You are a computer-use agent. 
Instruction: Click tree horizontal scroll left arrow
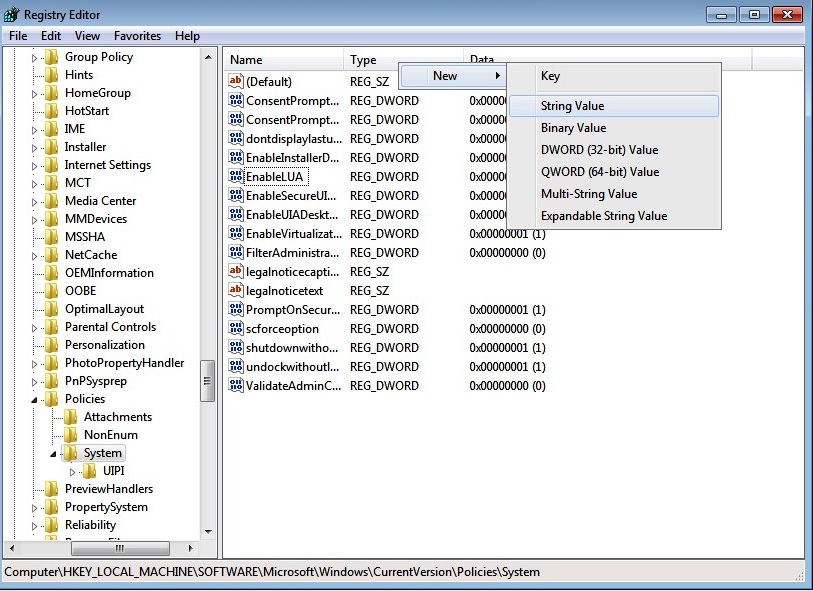(x=12, y=548)
